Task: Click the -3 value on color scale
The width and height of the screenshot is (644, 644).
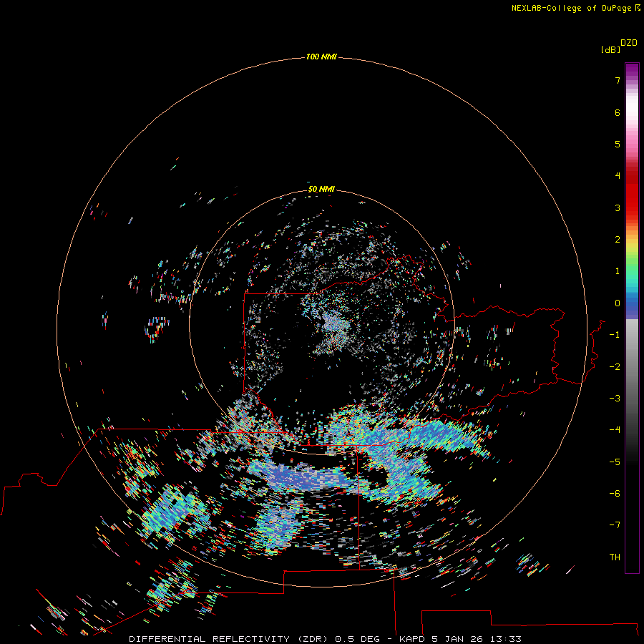Action: pyautogui.click(x=615, y=399)
